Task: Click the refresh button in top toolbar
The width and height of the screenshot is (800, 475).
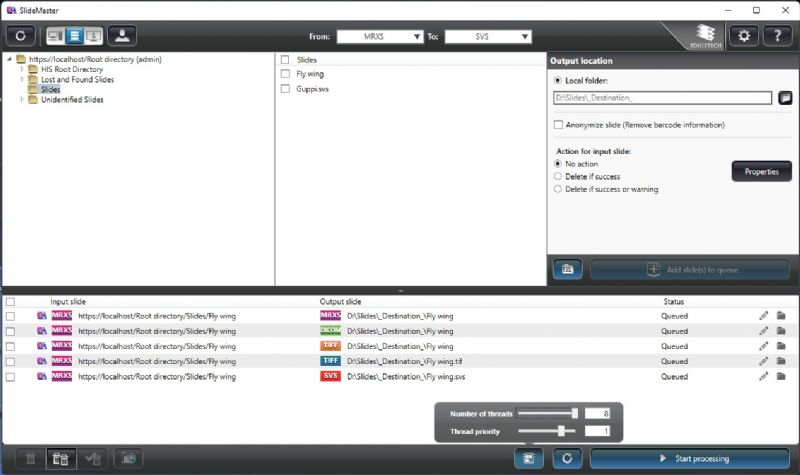Action: (x=20, y=36)
